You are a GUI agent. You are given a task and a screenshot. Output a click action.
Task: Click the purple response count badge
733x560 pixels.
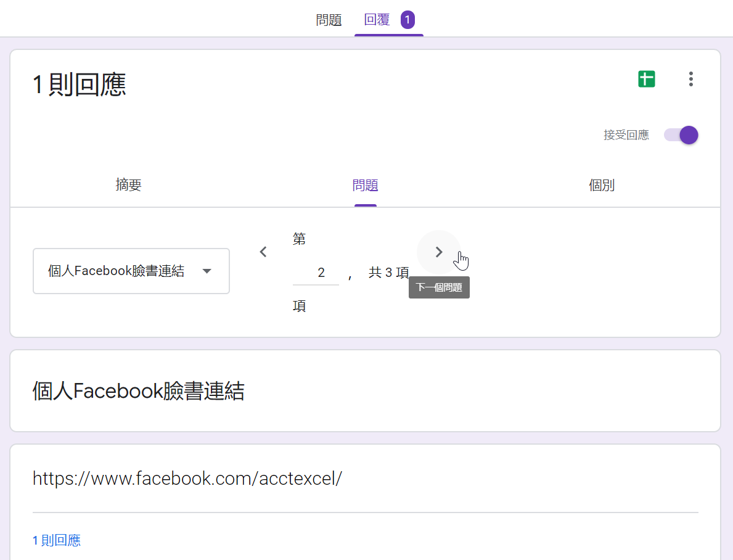(407, 20)
